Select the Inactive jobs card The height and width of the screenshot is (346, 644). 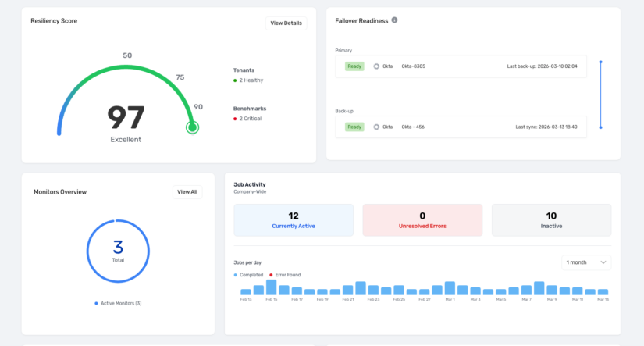pyautogui.click(x=551, y=220)
